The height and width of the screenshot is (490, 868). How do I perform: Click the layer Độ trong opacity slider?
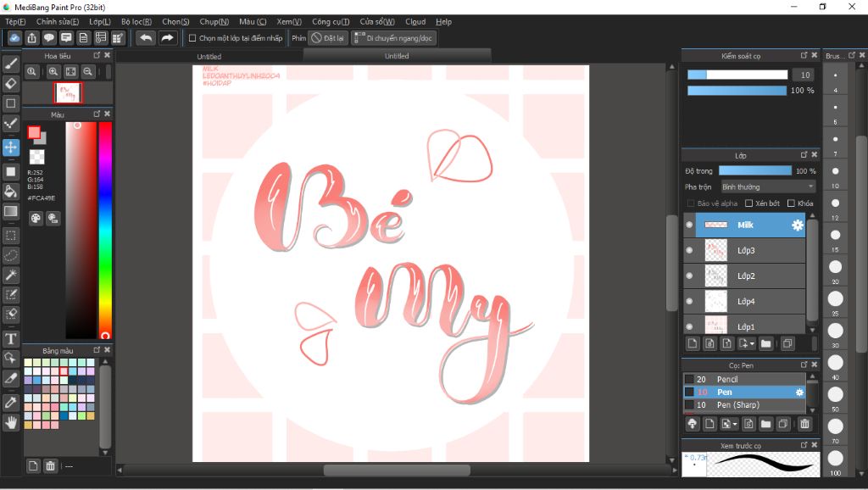(x=755, y=170)
